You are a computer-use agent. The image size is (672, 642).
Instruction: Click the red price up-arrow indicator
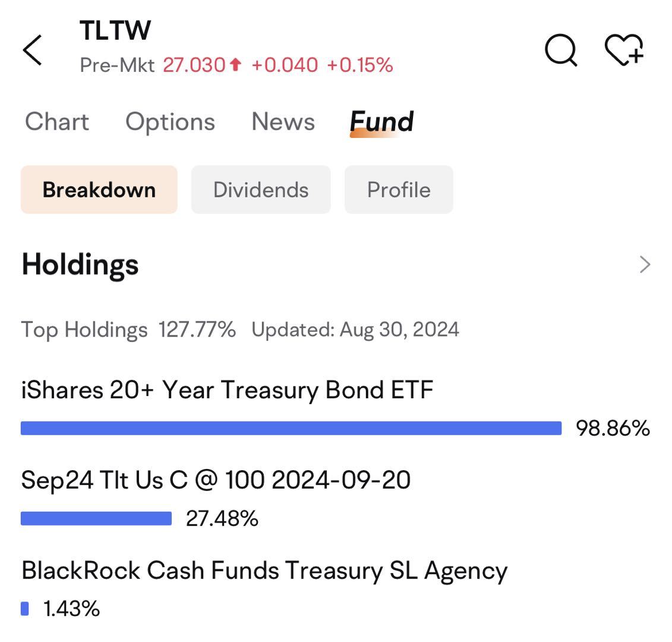(235, 65)
